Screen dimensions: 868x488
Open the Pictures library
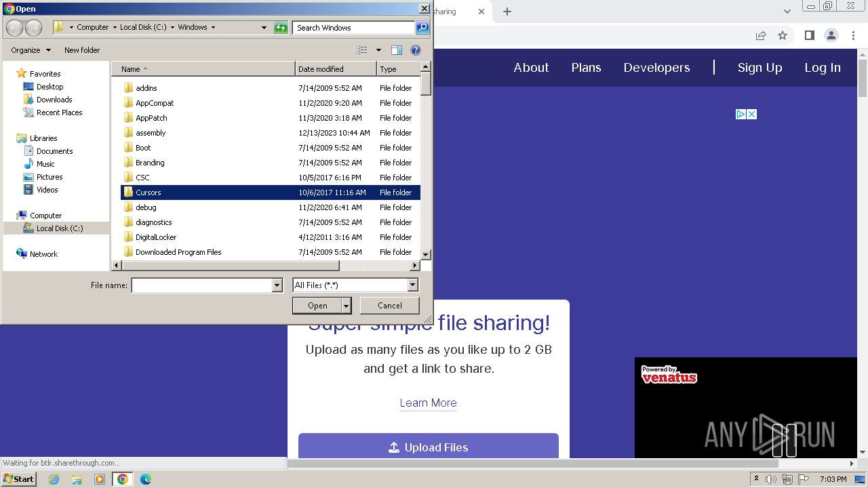[x=50, y=177]
